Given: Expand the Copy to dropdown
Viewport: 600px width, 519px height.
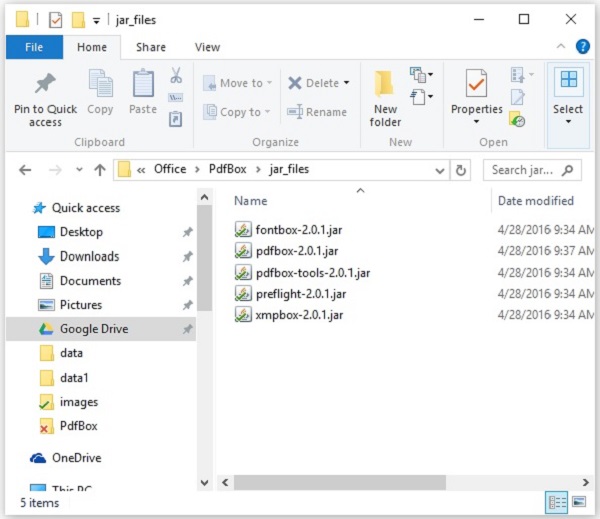Looking at the screenshot, I should click(267, 112).
